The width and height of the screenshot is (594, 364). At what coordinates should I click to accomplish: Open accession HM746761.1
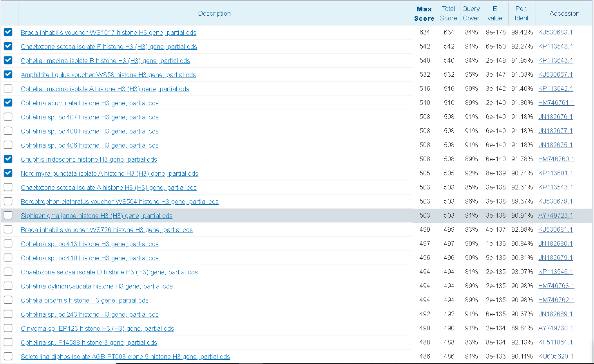click(x=556, y=103)
